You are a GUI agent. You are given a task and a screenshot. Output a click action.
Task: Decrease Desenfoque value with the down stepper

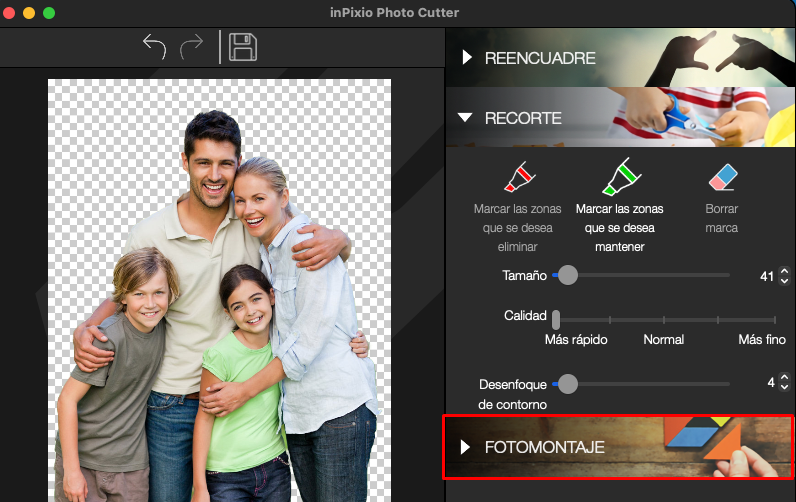click(x=784, y=387)
